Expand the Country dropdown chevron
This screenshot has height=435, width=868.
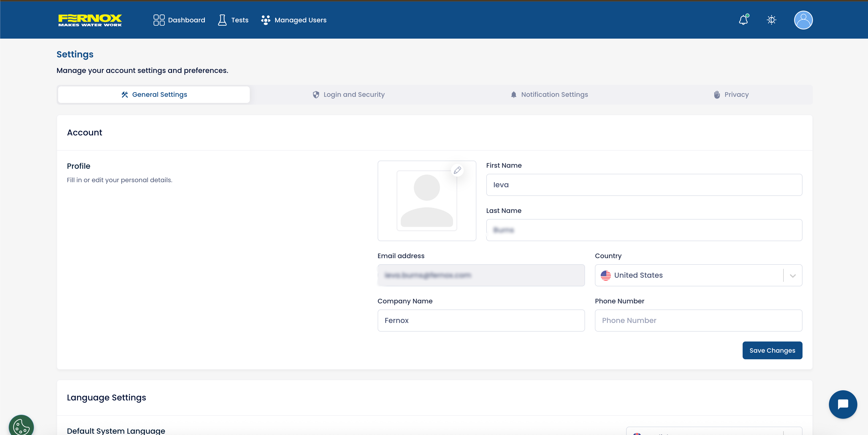[x=793, y=275]
